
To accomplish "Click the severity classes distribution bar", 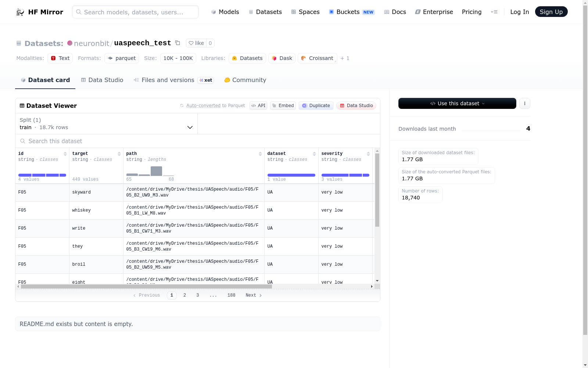I will click(345, 175).
